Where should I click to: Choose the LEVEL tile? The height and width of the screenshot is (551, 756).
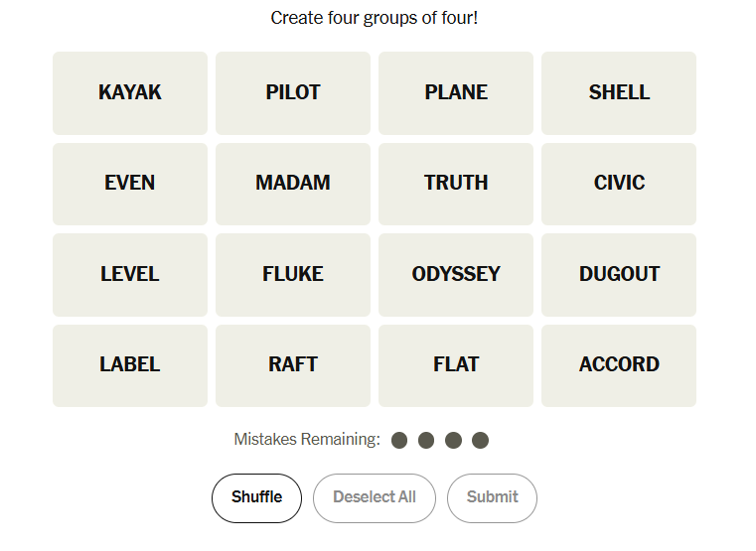coord(130,275)
